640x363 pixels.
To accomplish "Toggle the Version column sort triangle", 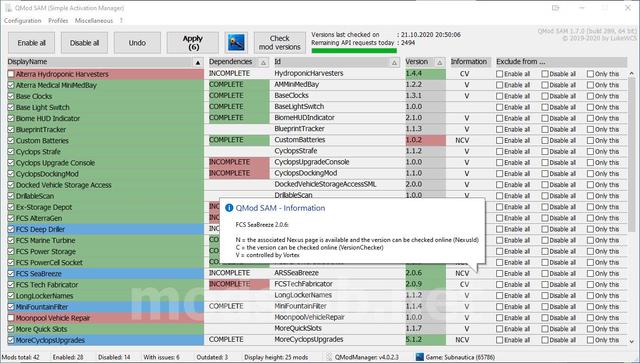I will [x=440, y=62].
